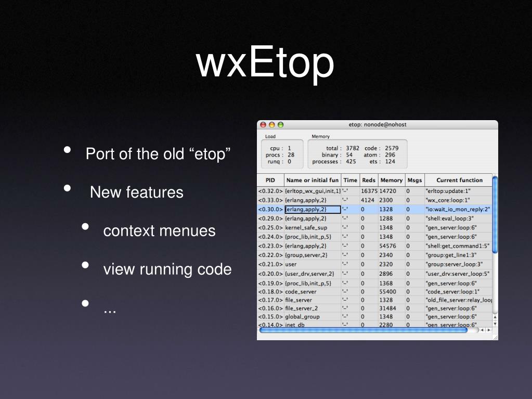Click the window resize grip corner

[495, 337]
